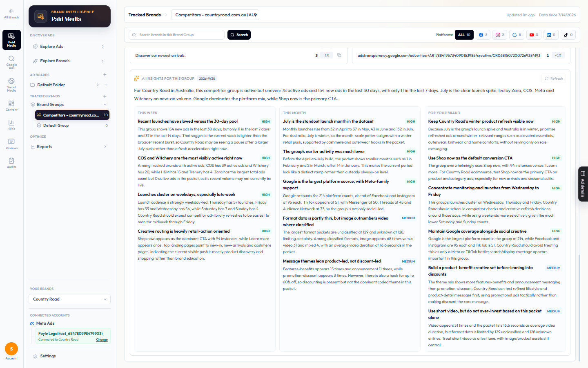588x368 pixels.
Task: Add a new Tracked Brand group
Action: (x=105, y=96)
